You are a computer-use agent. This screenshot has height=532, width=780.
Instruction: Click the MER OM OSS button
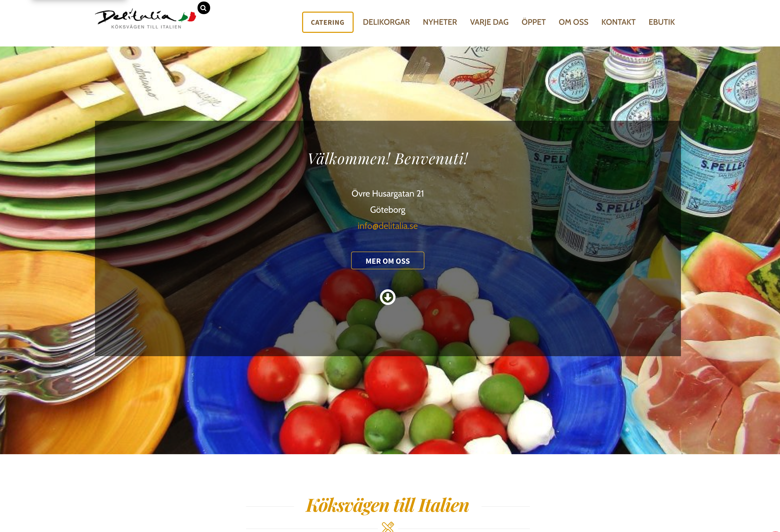point(388,260)
